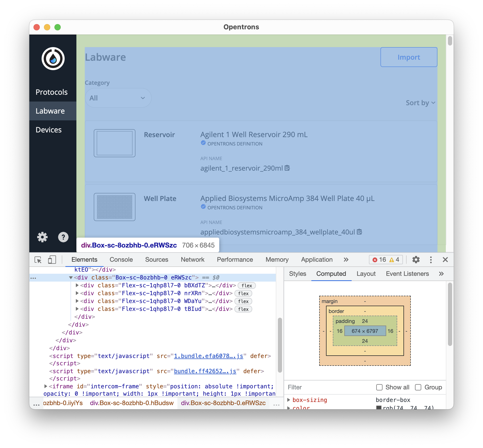Viewport: 483px width, 448px height.
Task: Open the DevTools settings gear
Action: click(416, 260)
